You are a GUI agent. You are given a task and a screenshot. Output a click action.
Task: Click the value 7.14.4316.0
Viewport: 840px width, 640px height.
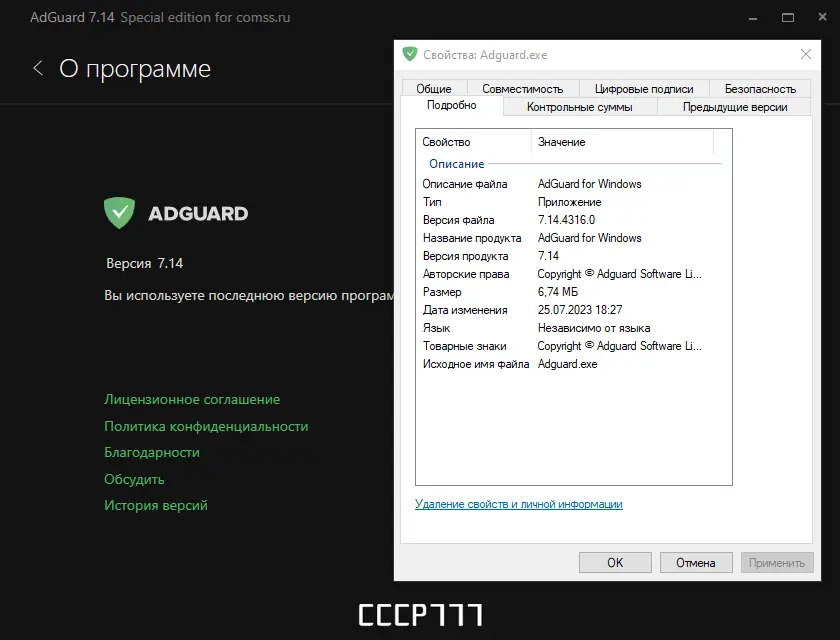click(566, 220)
